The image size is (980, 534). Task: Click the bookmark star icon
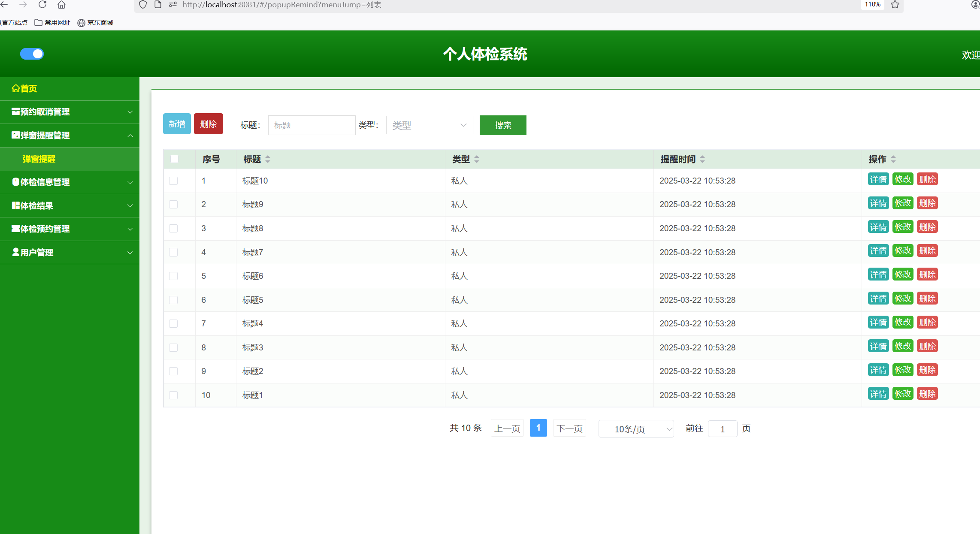895,5
